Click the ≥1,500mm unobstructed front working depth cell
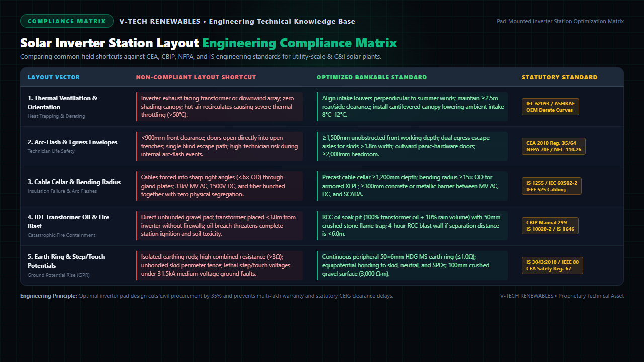 (412, 146)
